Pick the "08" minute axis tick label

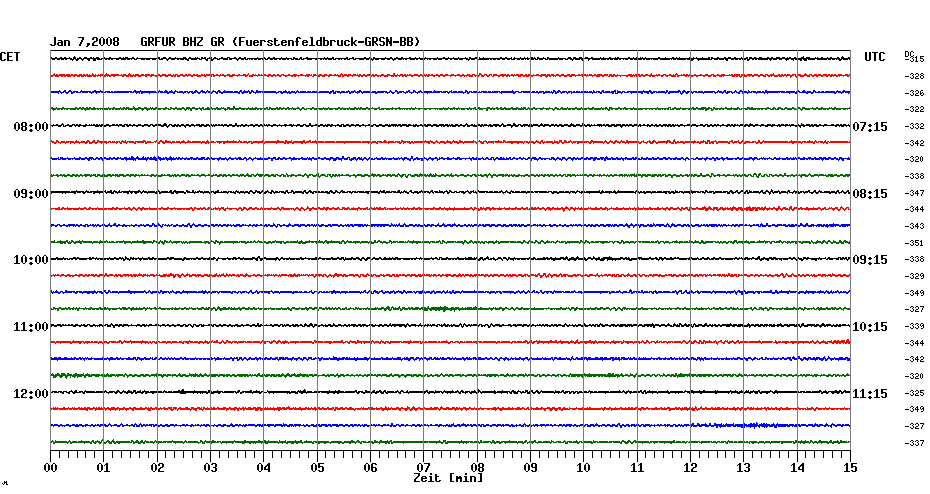tap(477, 468)
